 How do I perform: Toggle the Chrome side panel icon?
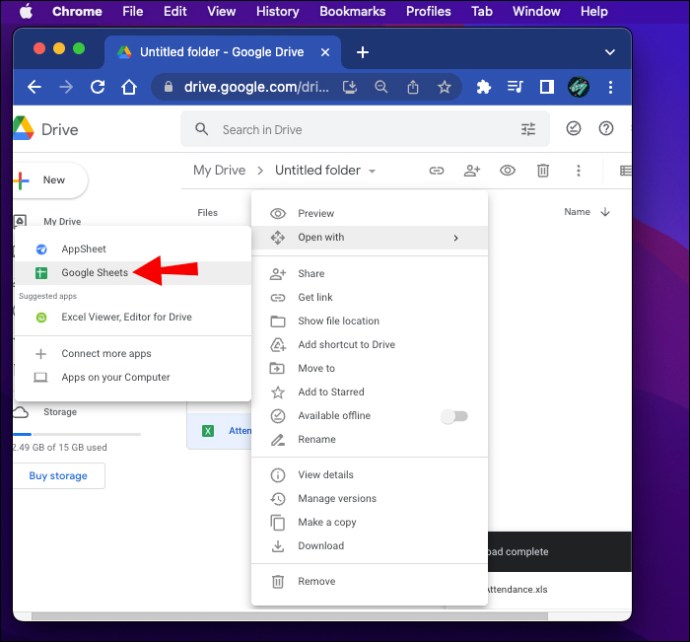pos(547,87)
